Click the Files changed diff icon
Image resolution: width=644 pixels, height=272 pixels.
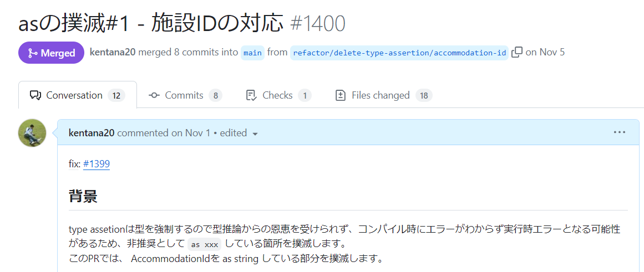[x=341, y=96]
